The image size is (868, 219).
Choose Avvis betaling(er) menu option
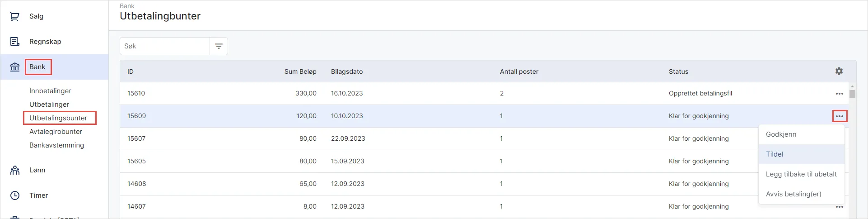click(x=793, y=194)
